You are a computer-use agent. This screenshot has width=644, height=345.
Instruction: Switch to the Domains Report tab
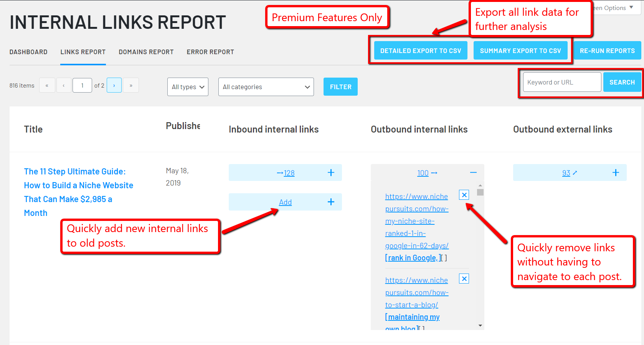146,52
